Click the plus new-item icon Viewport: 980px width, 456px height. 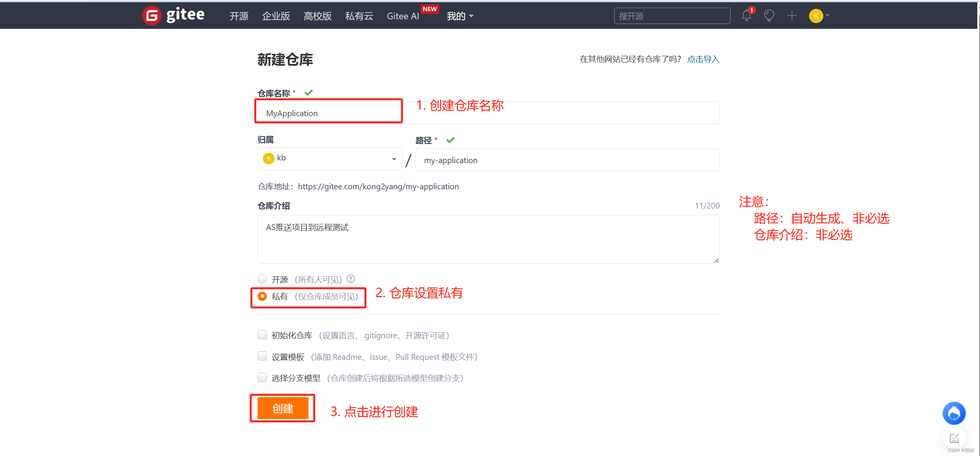pos(792,16)
